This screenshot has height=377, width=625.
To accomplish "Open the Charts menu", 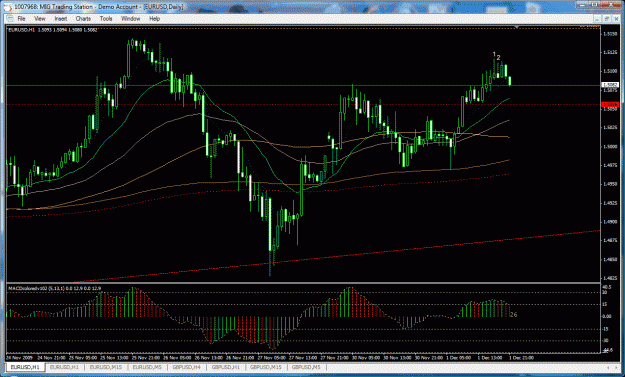I will [83, 19].
